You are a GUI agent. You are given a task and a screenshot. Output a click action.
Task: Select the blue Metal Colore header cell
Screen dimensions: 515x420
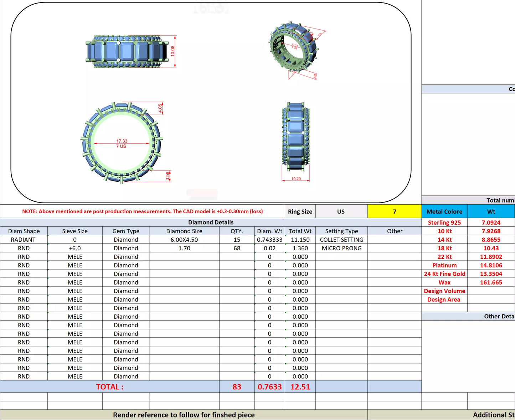[444, 211]
